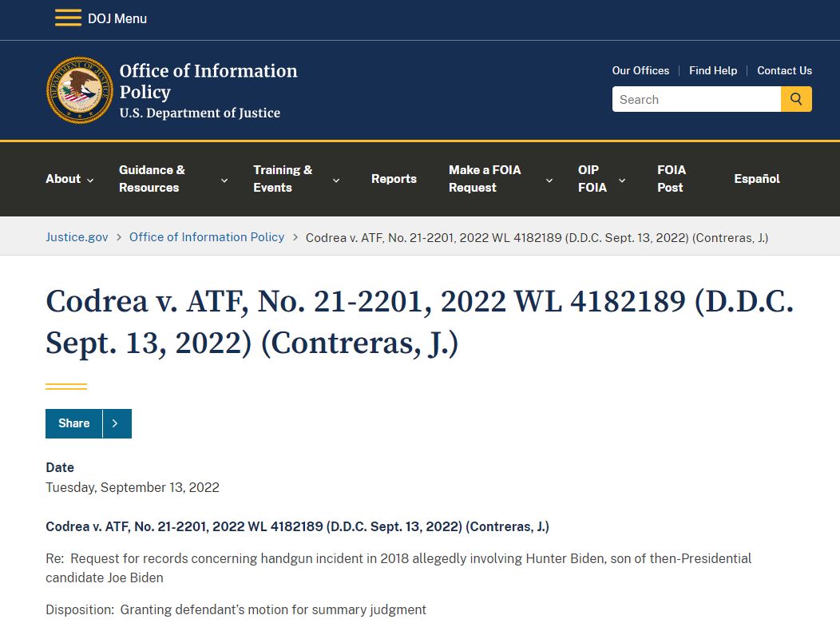Click the Department of Justice seal logo

(x=79, y=90)
